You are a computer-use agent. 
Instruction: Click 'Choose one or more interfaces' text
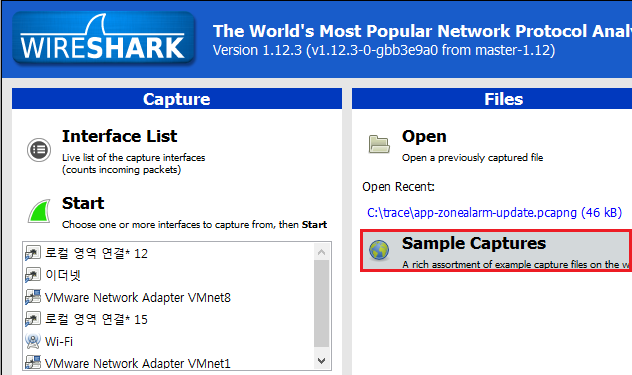(194, 225)
